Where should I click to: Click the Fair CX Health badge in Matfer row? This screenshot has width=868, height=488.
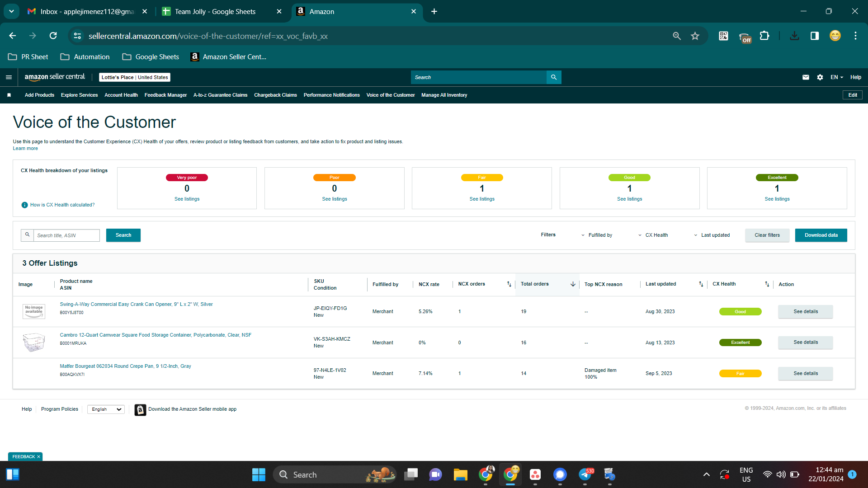pos(740,374)
